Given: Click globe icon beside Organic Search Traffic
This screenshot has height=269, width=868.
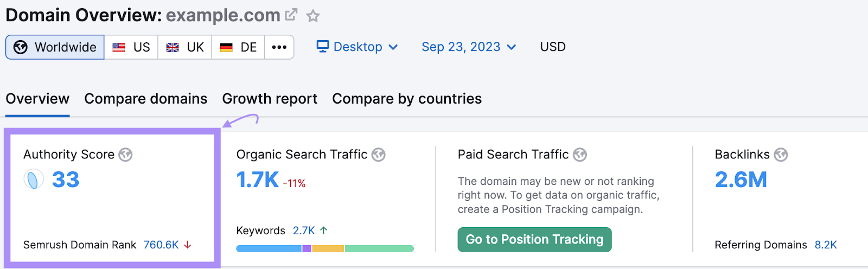Looking at the screenshot, I should tap(379, 155).
